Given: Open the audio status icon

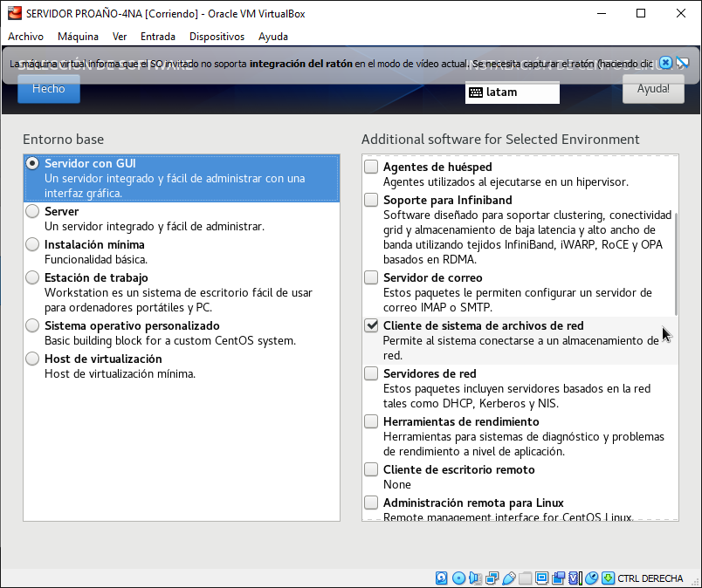Looking at the screenshot, I should [x=474, y=578].
